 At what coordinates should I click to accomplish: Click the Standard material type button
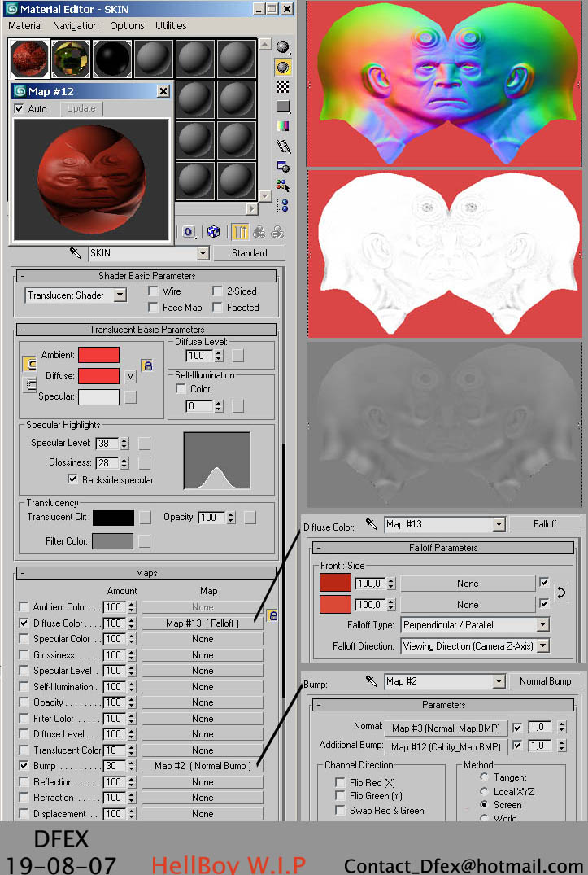249,253
